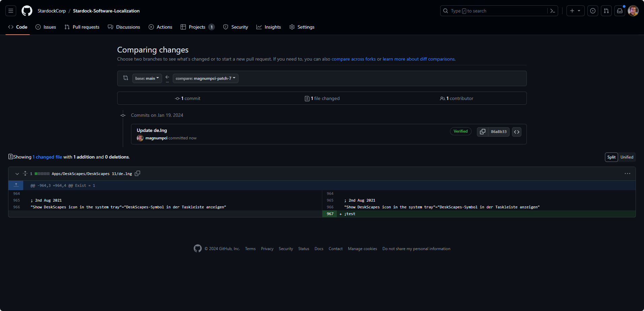Image resolution: width=644 pixels, height=311 pixels.
Task: Select the Split diff view
Action: [x=611, y=157]
